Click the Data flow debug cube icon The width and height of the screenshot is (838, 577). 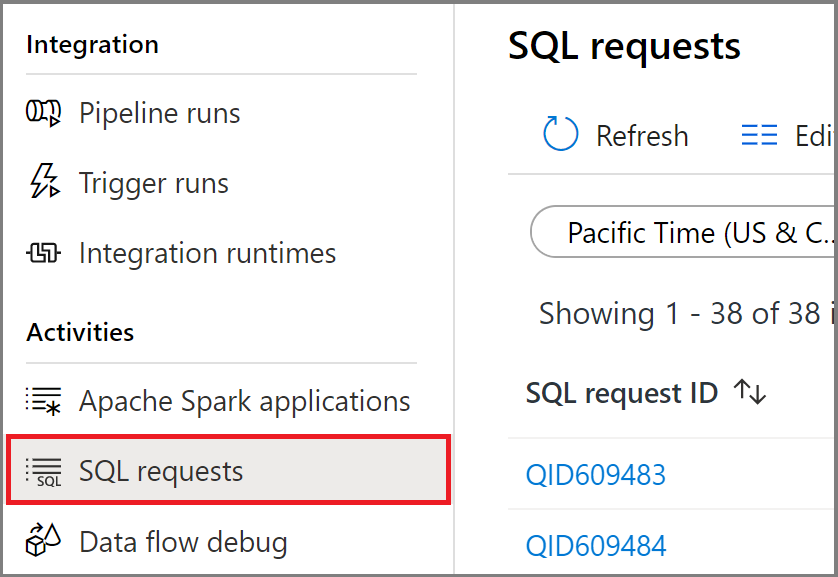tap(42, 540)
